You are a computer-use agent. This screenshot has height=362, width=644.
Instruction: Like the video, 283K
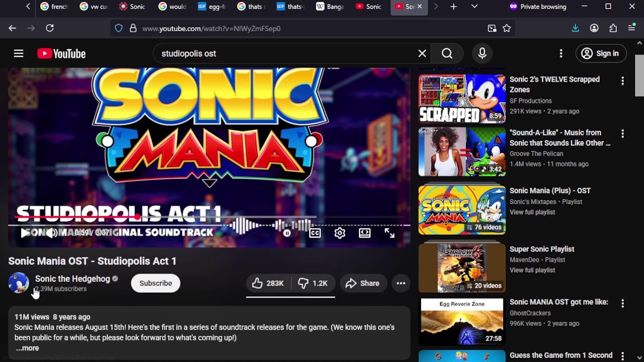click(268, 283)
